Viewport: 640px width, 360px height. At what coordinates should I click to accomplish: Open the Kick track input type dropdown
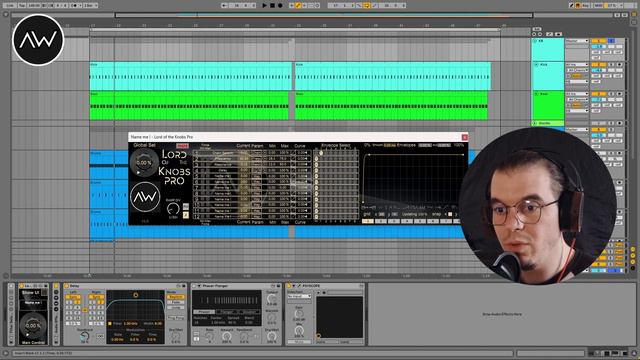click(x=577, y=64)
